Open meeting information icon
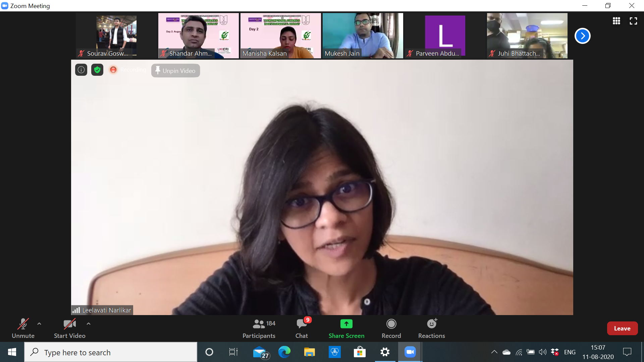644x362 pixels. [x=81, y=70]
